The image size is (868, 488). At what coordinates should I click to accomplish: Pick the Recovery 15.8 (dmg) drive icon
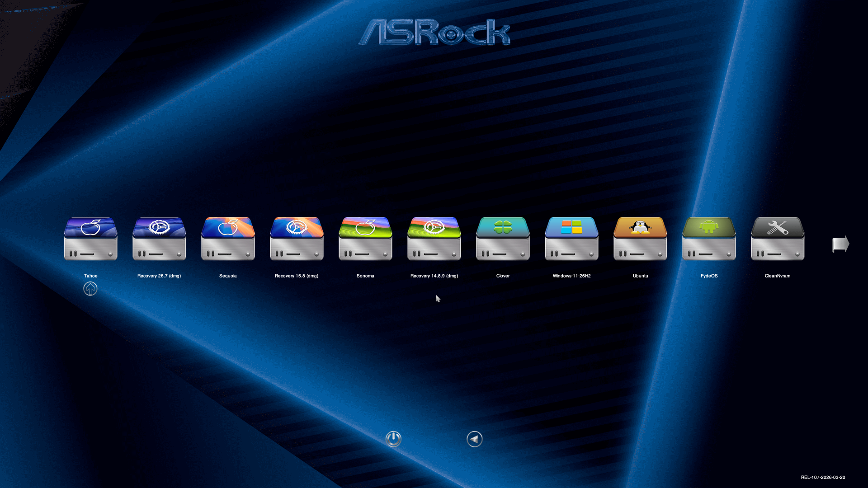pyautogui.click(x=297, y=239)
